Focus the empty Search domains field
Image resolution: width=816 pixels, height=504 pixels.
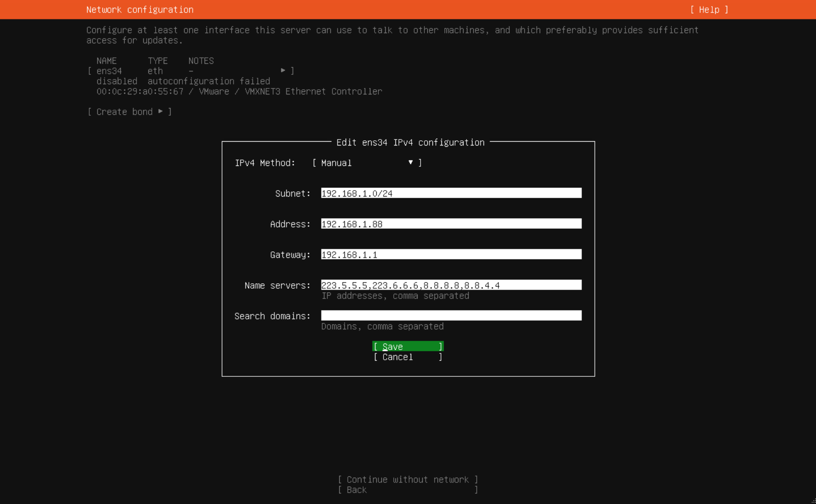tap(451, 316)
